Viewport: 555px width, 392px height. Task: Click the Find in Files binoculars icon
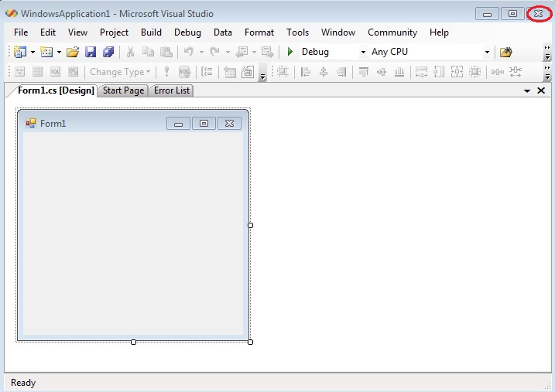pos(505,52)
